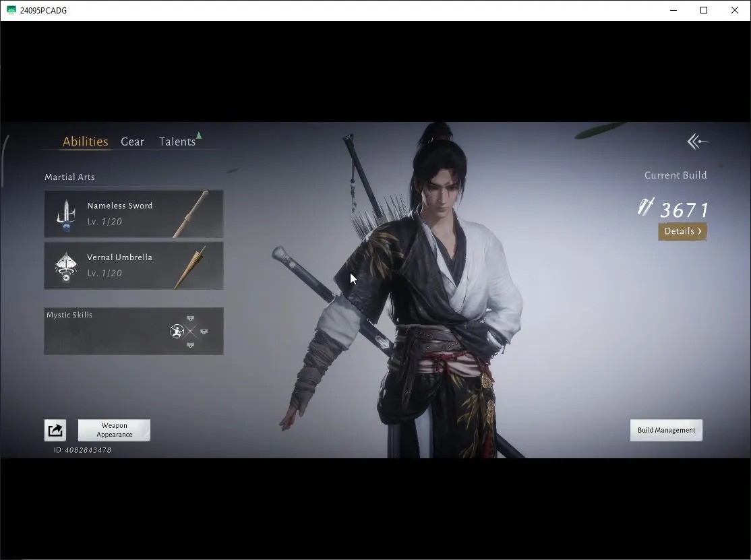The image size is (751, 560).
Task: Click the Weapon Appearance button
Action: pyautogui.click(x=114, y=431)
